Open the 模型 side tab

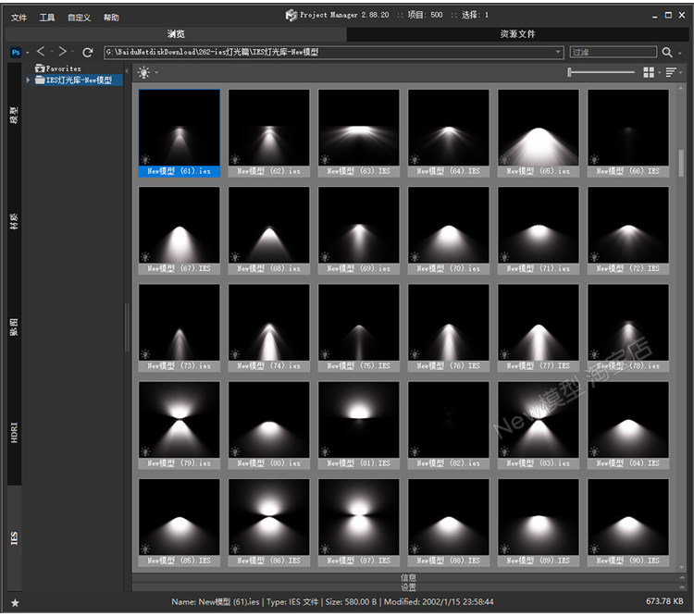14,115
